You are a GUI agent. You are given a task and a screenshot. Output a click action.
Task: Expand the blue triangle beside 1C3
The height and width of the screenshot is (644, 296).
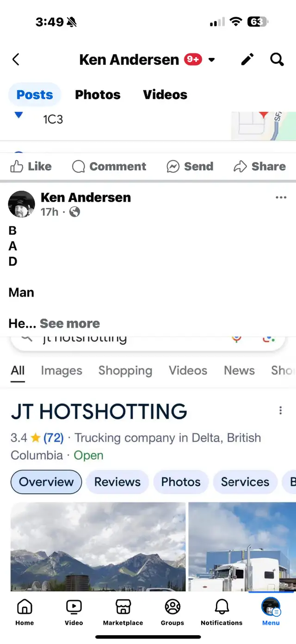click(x=18, y=116)
